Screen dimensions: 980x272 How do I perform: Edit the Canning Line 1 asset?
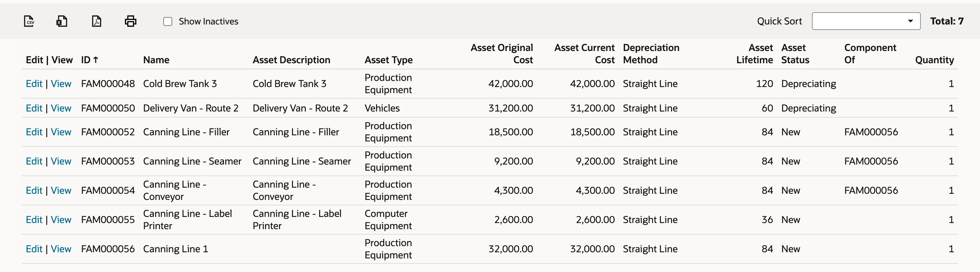point(34,249)
